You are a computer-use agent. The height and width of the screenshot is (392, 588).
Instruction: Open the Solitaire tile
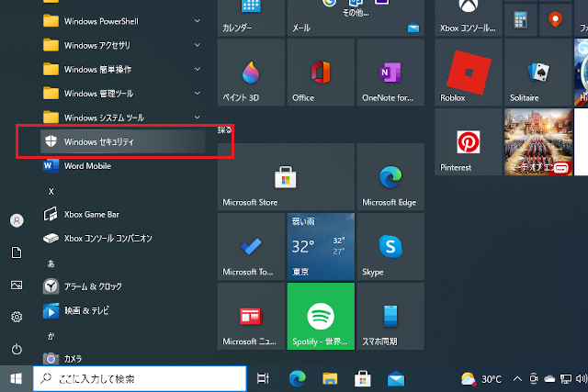click(538, 73)
